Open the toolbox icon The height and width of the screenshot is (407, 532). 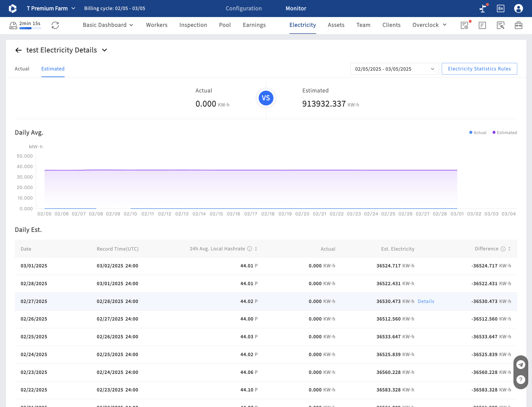pos(518,25)
